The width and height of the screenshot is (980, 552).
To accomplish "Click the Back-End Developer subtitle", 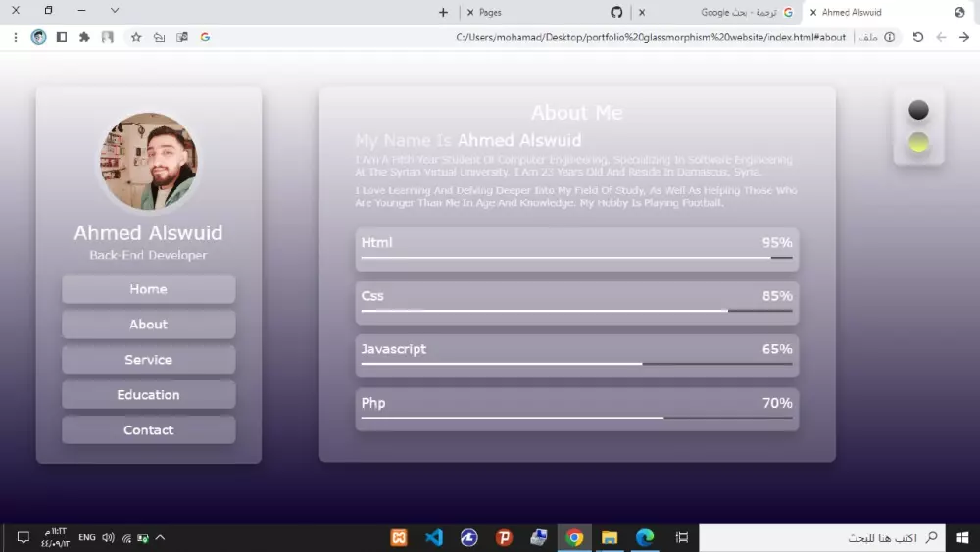I will coord(148,255).
